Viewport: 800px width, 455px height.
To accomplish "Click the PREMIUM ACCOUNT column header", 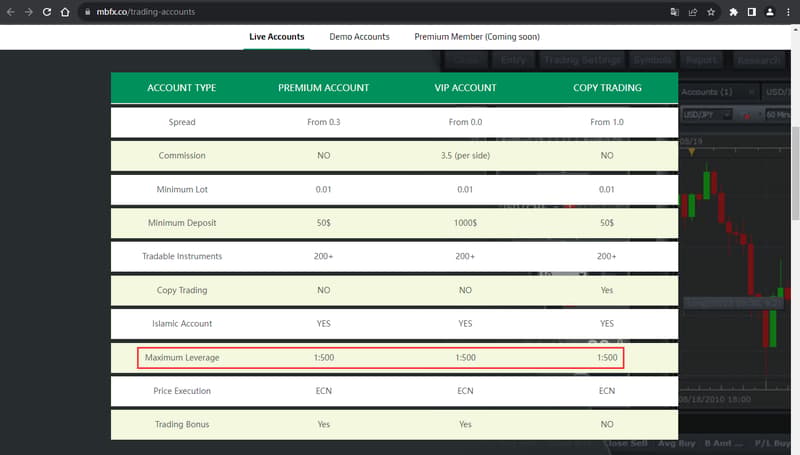I will tap(323, 88).
